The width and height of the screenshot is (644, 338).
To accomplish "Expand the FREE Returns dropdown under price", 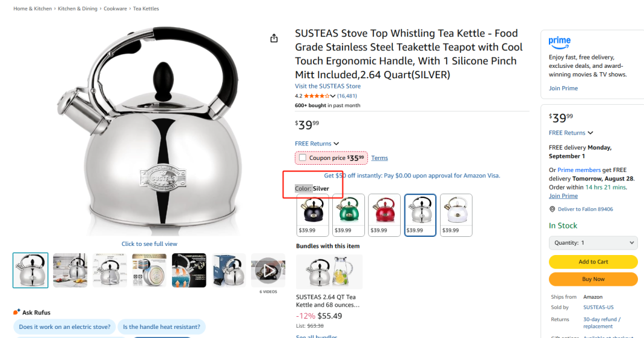I will 336,144.
